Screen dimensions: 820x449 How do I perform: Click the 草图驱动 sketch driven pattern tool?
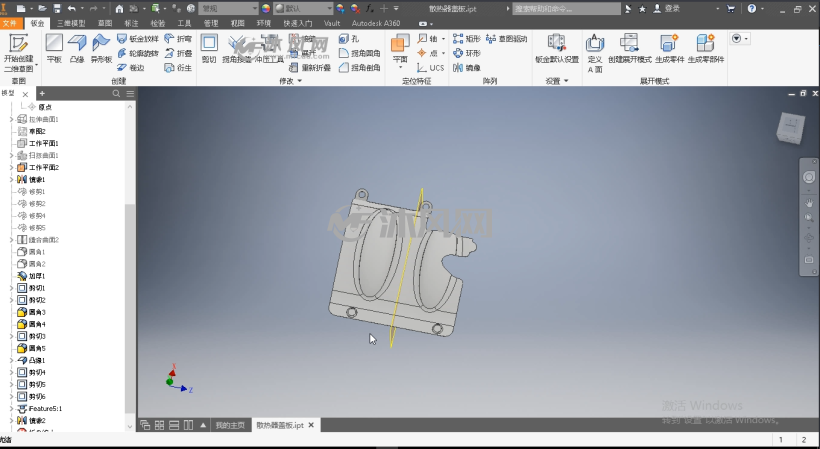506,39
